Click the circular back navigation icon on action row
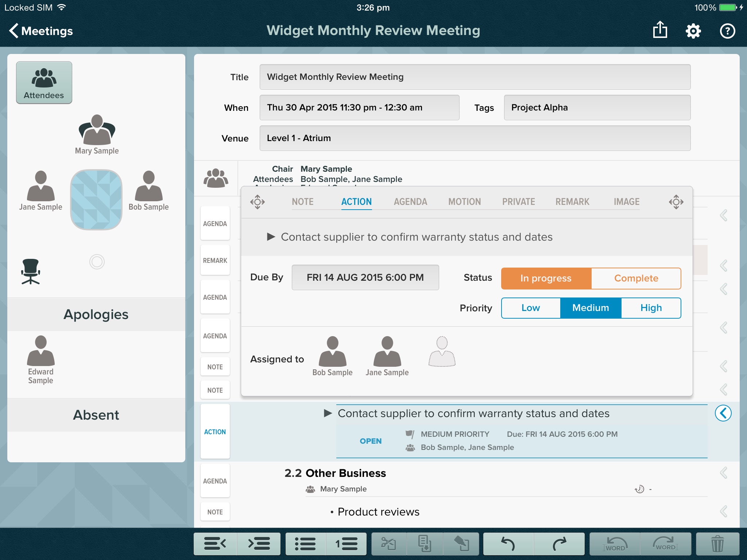 (x=723, y=413)
